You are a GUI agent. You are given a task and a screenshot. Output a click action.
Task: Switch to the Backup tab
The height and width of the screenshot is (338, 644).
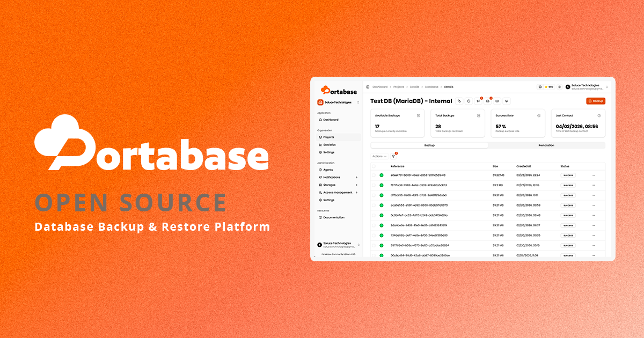coord(429,145)
